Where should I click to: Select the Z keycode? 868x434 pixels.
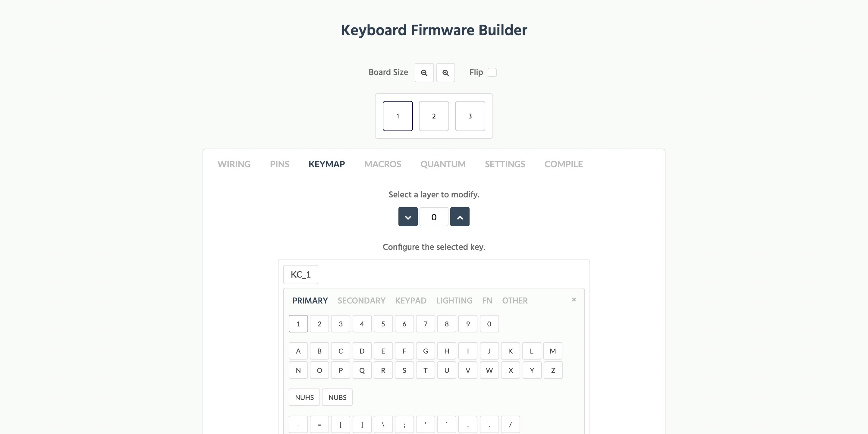click(x=553, y=370)
